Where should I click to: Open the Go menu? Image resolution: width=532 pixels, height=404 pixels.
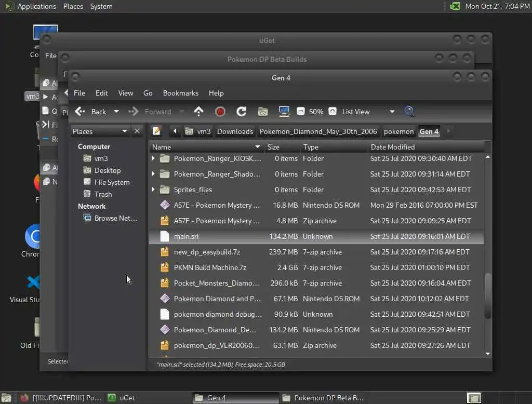(x=148, y=93)
